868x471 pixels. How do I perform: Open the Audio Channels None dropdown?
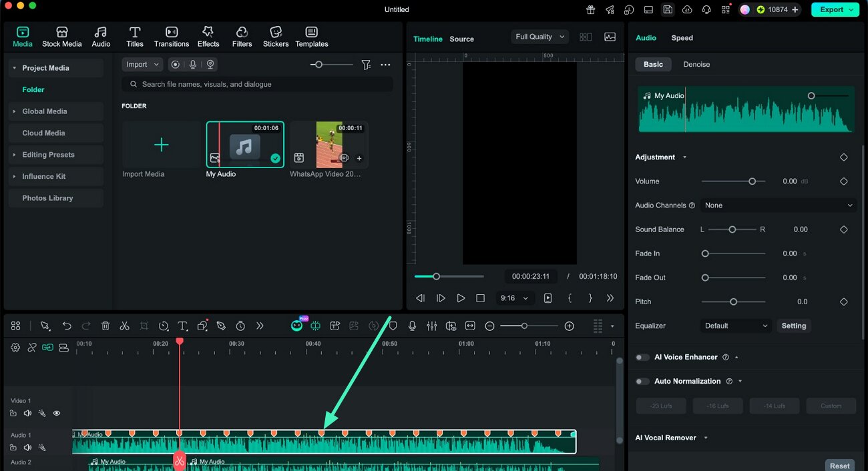pos(778,205)
